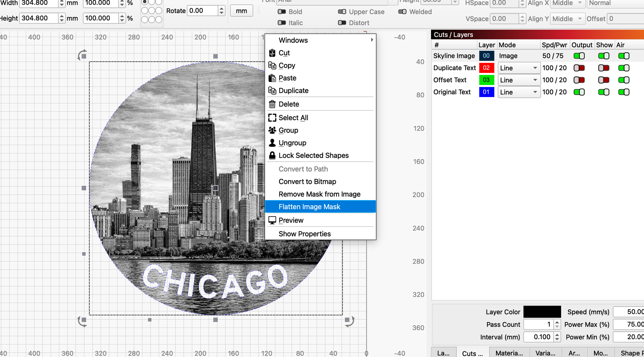Screen dimensions: 644x357
Task: Click the Paste clipboard icon
Action: coord(272,78)
